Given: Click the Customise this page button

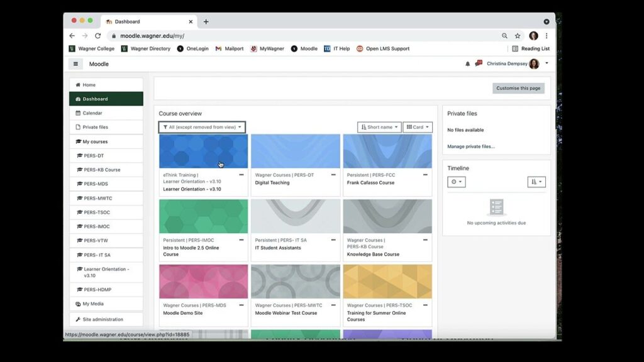Looking at the screenshot, I should coord(518,88).
